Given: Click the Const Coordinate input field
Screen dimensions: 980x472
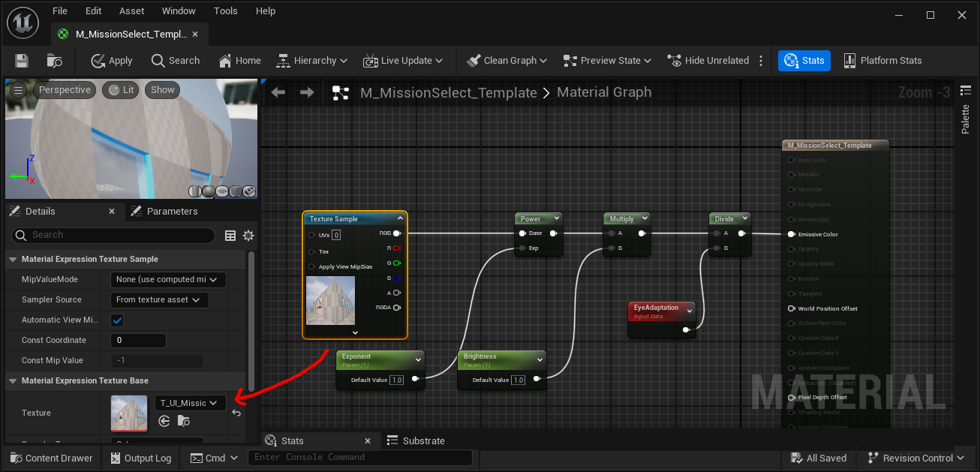Looking at the screenshot, I should pos(138,341).
